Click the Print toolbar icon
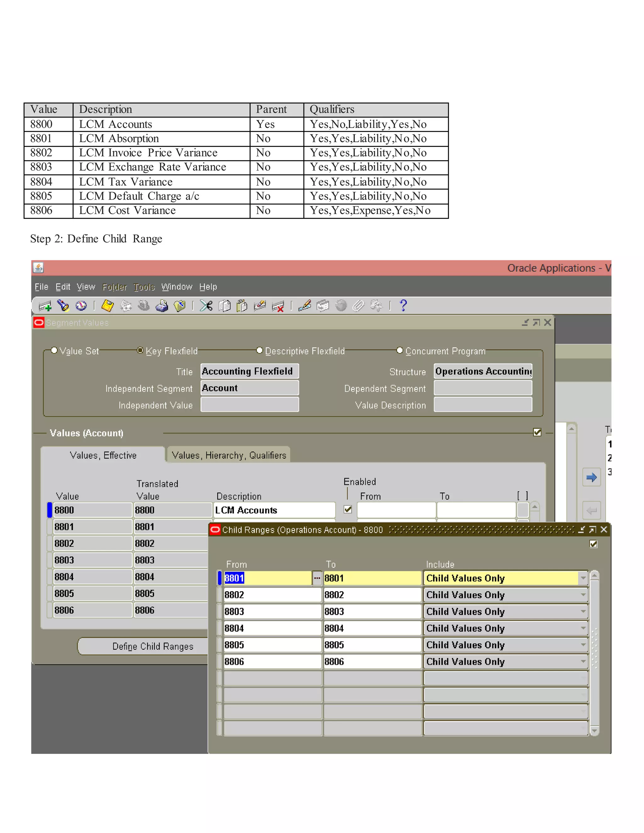This screenshot has width=644, height=833. (x=162, y=306)
